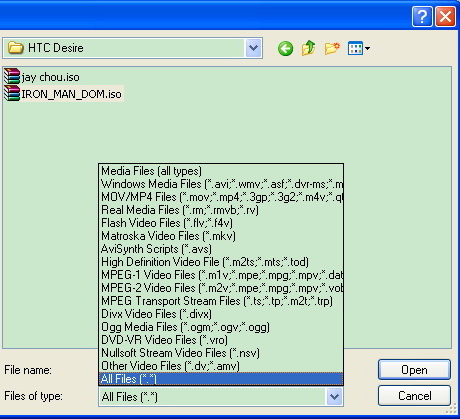Click the Files of type combo box

pyautogui.click(x=221, y=397)
